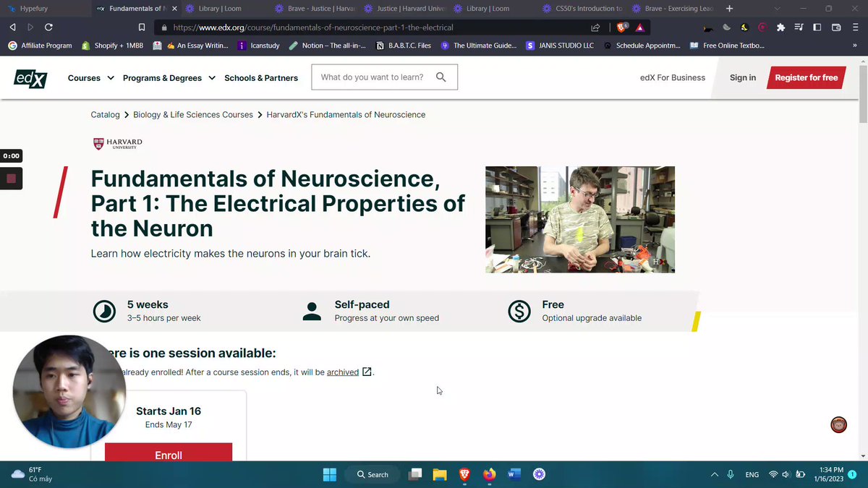Screen dimensions: 868x488
Task: Show more bookmarks via the double-chevron
Action: 855,45
